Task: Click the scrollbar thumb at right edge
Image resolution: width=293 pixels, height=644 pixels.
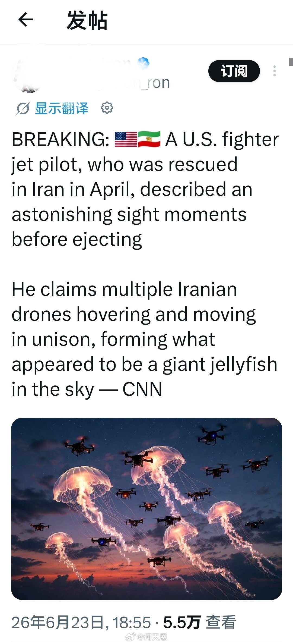Action: pos(291,62)
